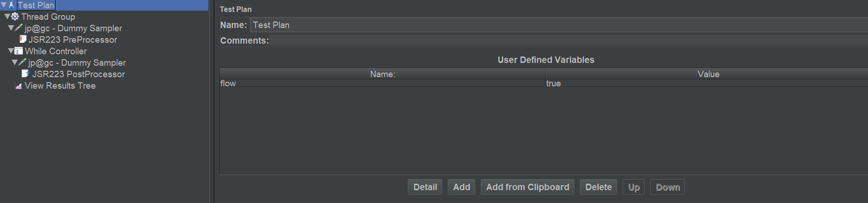This screenshot has width=868, height=203.
Task: Select the flow variable value cell
Action: pos(707,83)
